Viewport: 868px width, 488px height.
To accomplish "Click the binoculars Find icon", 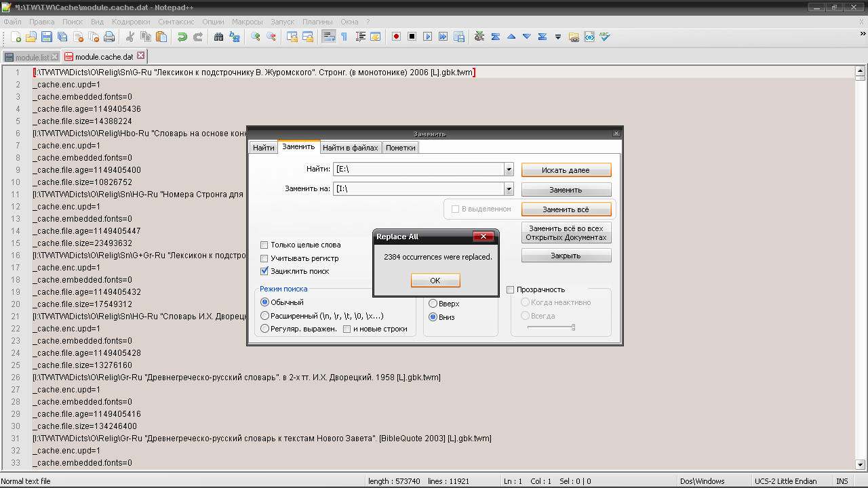I will point(218,37).
